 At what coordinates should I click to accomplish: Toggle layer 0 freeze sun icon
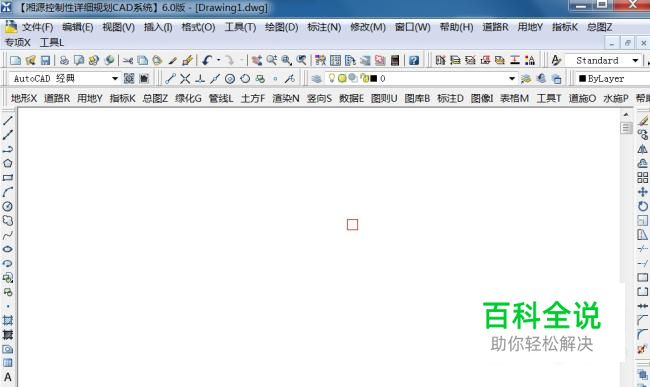click(342, 78)
